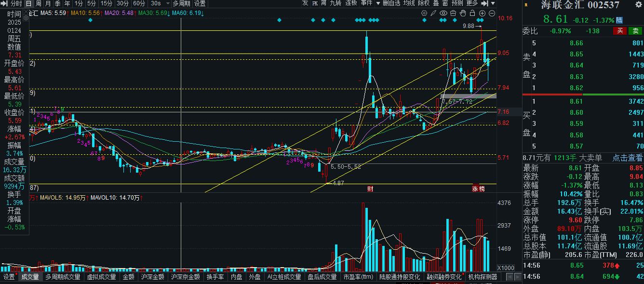Viewport: 644px width, 284px height.
Task: Select 年 yearly period
Action: pyautogui.click(x=67, y=3)
